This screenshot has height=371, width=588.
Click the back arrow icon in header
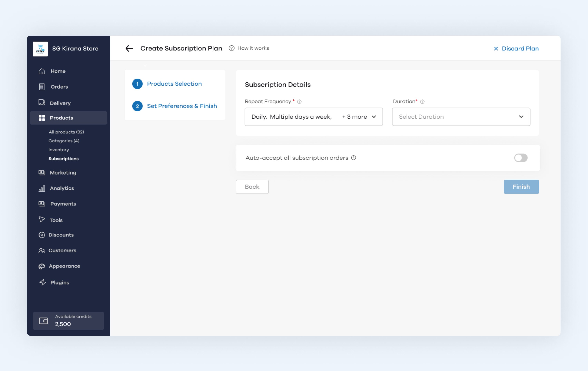pyautogui.click(x=129, y=48)
